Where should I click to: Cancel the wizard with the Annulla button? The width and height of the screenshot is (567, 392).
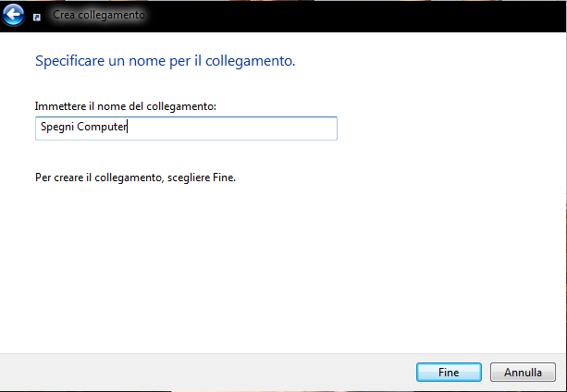tap(523, 373)
